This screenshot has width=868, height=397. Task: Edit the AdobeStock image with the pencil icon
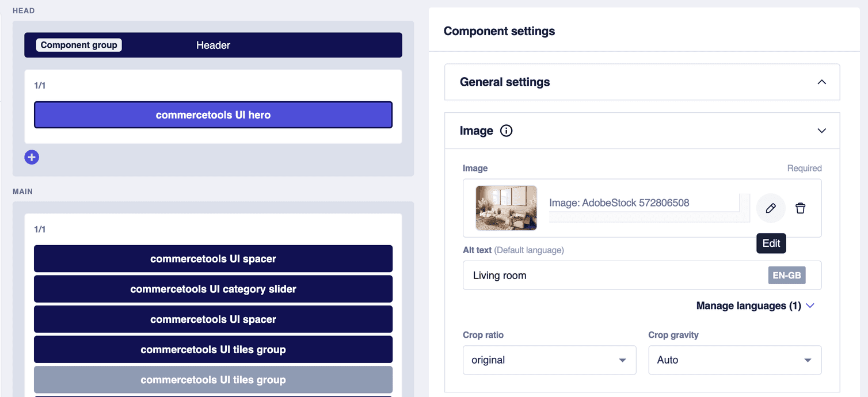(771, 208)
